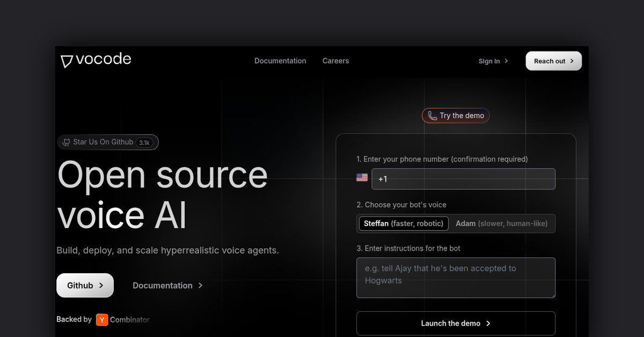Viewport: 644px width, 337px height.
Task: Click the Star Us On Github pill
Action: (103, 142)
